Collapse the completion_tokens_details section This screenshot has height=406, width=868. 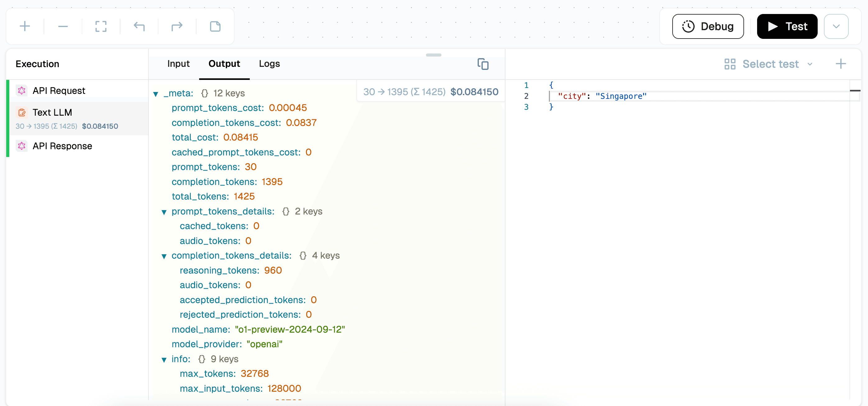click(164, 256)
